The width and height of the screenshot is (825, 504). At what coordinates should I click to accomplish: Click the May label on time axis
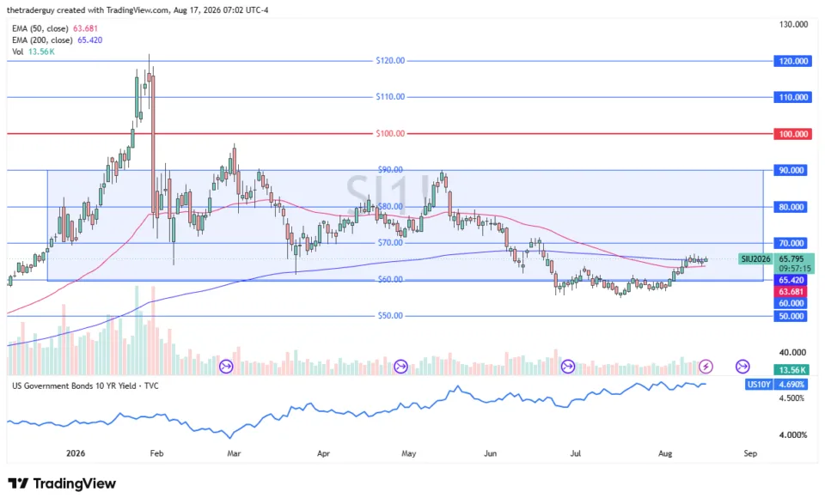point(409,453)
